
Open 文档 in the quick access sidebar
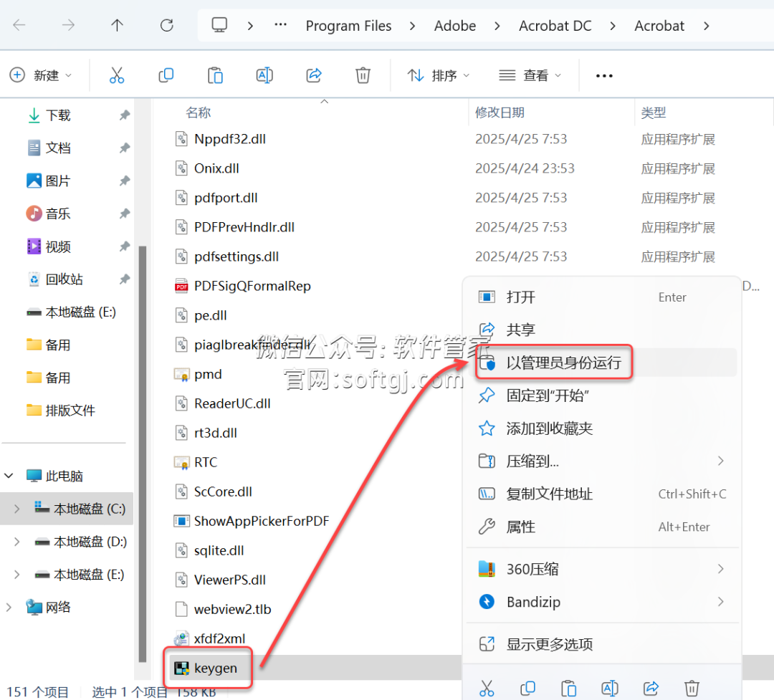click(x=58, y=148)
